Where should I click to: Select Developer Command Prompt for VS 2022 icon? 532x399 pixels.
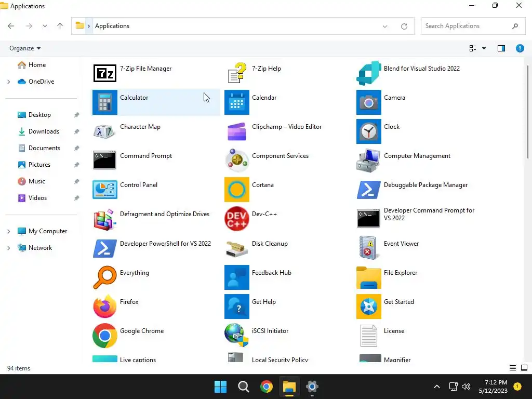coord(369,219)
